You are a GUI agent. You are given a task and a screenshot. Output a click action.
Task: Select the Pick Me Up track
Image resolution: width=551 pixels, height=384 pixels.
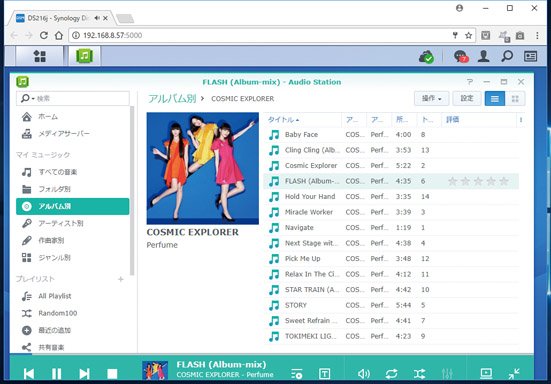click(391, 259)
